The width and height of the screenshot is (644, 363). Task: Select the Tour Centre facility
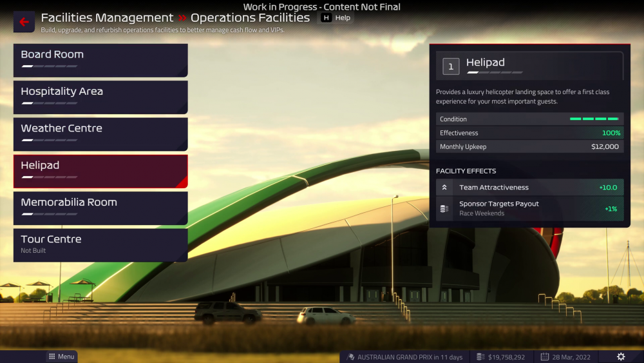tap(100, 246)
